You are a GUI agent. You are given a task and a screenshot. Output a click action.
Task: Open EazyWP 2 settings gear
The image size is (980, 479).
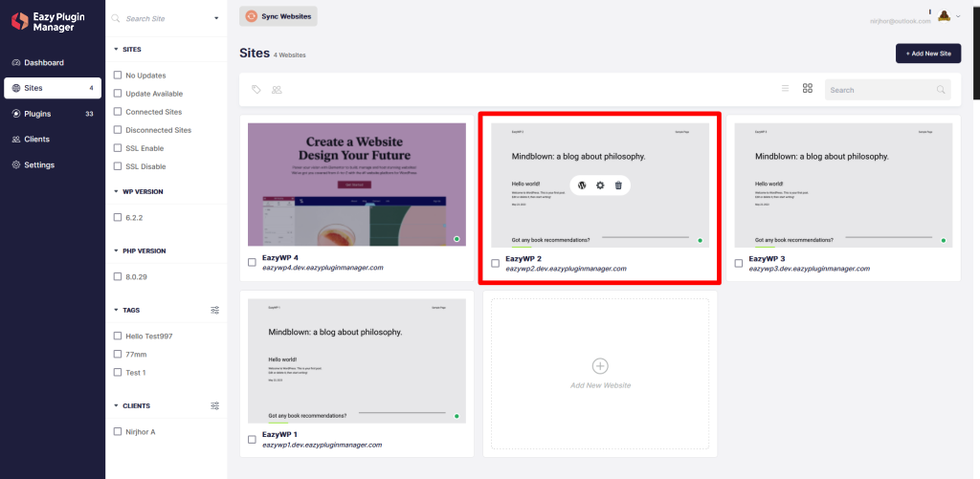[x=600, y=185]
